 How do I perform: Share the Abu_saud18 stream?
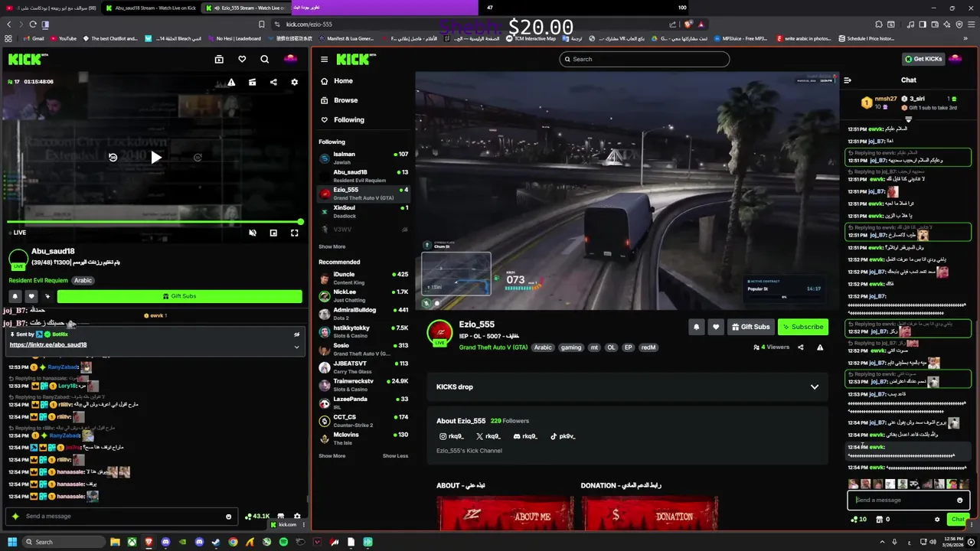pos(273,82)
